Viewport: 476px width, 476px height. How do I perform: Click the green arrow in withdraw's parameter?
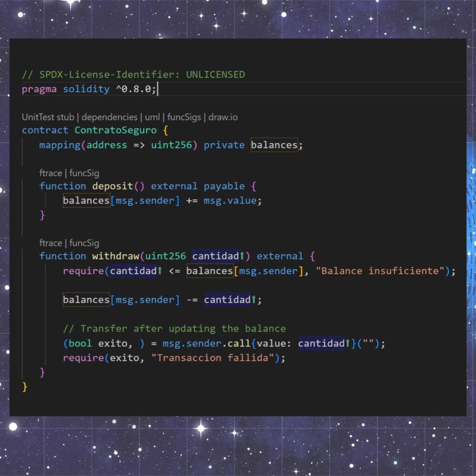[x=242, y=256]
